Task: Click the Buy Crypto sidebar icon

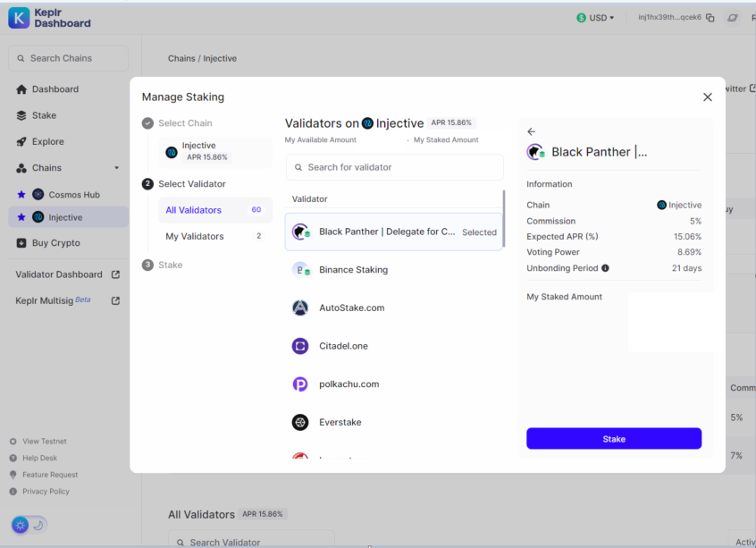Action: point(21,242)
